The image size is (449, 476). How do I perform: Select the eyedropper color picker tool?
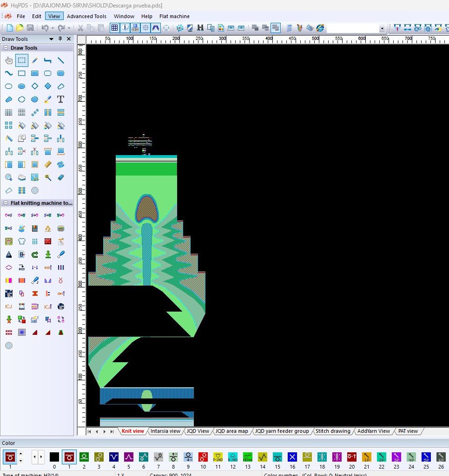(x=47, y=99)
